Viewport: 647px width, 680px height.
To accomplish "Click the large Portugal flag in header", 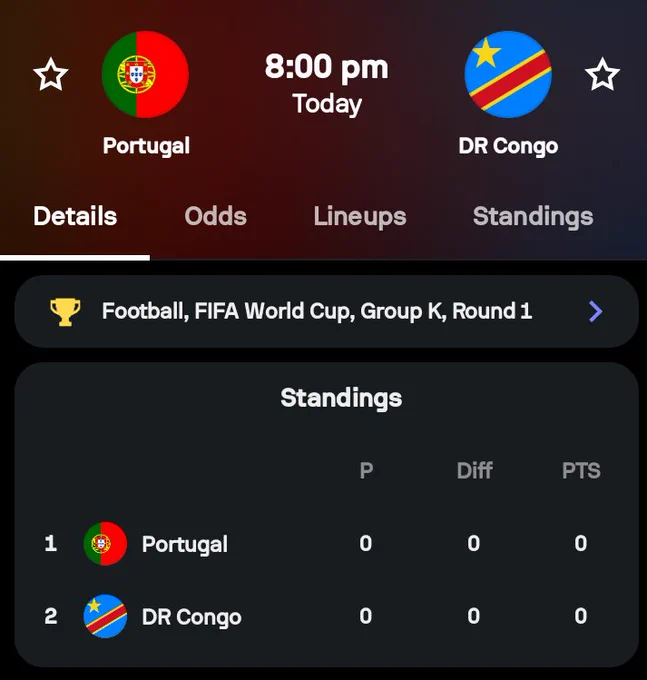I will click(x=145, y=74).
